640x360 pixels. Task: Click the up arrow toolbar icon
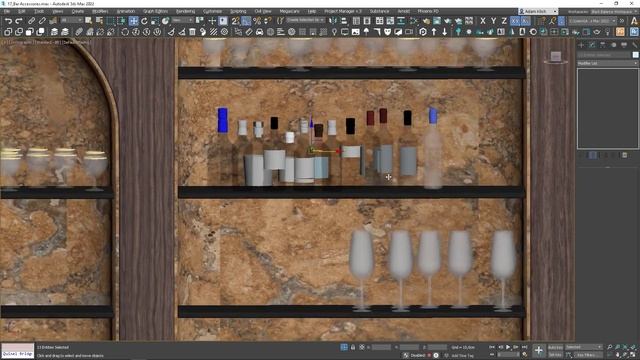coord(434,32)
